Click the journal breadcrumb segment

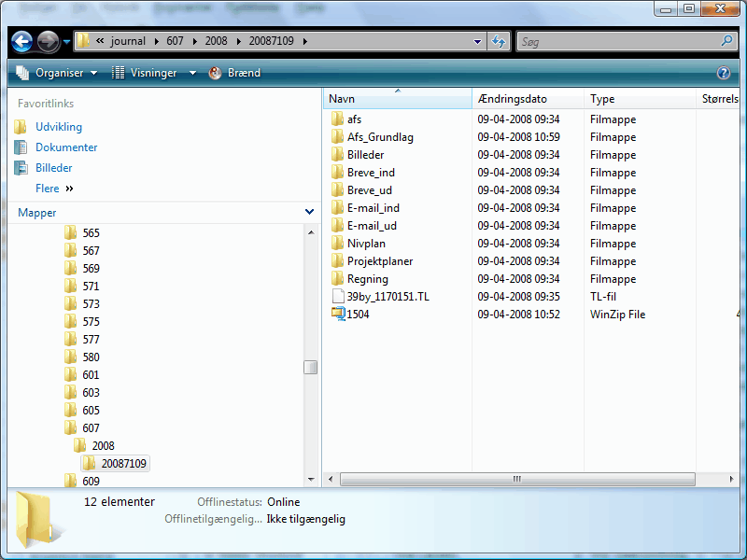(x=128, y=41)
